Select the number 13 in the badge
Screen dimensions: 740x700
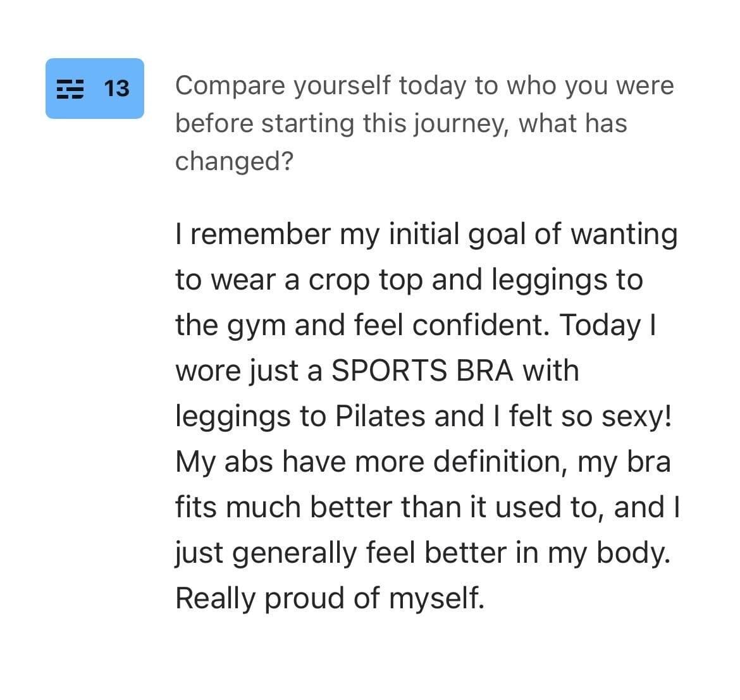(x=116, y=89)
